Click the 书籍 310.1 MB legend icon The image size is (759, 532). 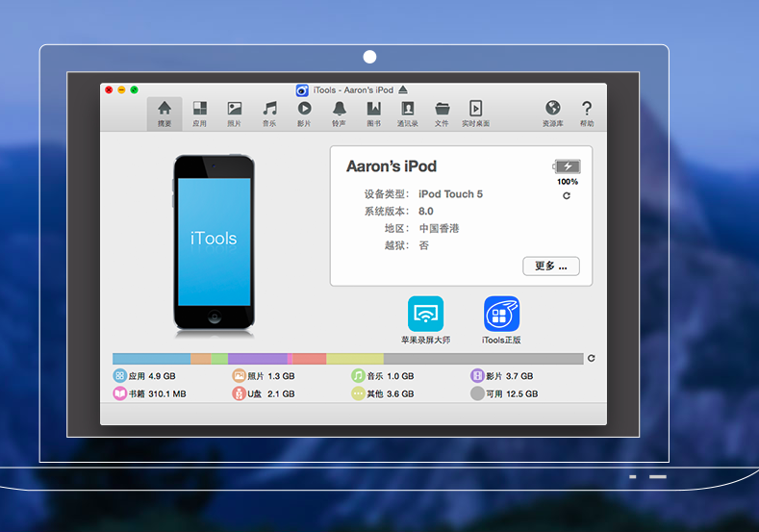[119, 393]
